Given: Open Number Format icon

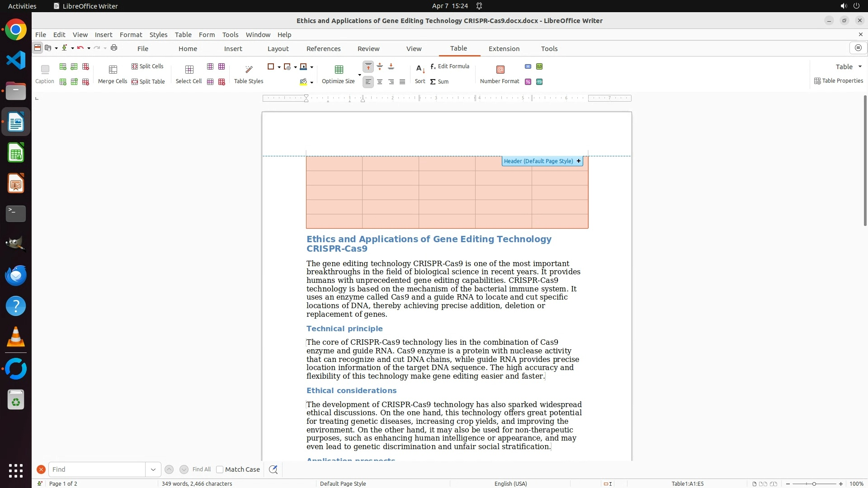Looking at the screenshot, I should pos(500,70).
